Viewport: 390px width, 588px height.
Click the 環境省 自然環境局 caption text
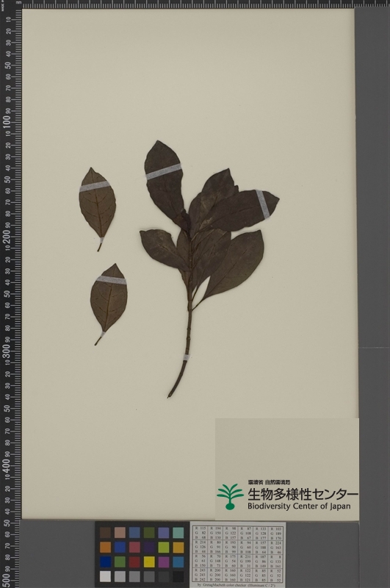pyautogui.click(x=269, y=482)
